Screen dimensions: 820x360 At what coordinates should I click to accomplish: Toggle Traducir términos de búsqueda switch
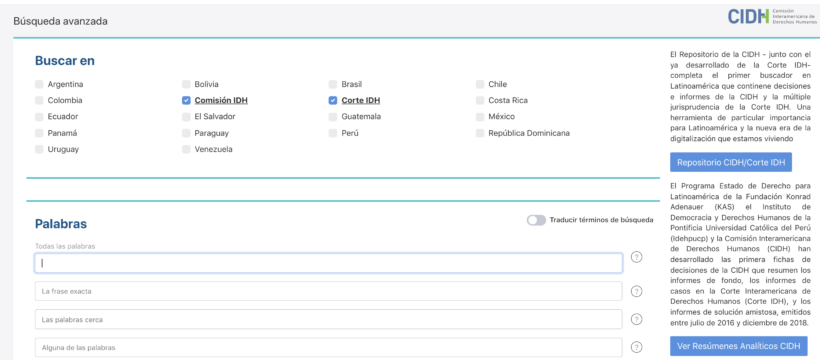click(x=536, y=220)
